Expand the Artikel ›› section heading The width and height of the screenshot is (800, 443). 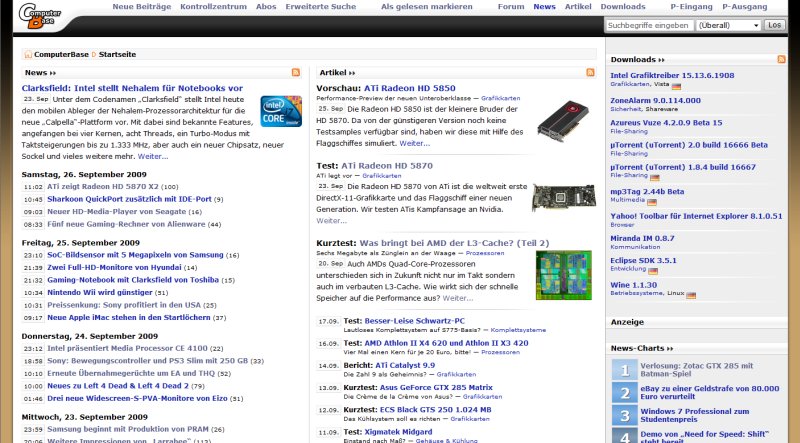pyautogui.click(x=337, y=72)
